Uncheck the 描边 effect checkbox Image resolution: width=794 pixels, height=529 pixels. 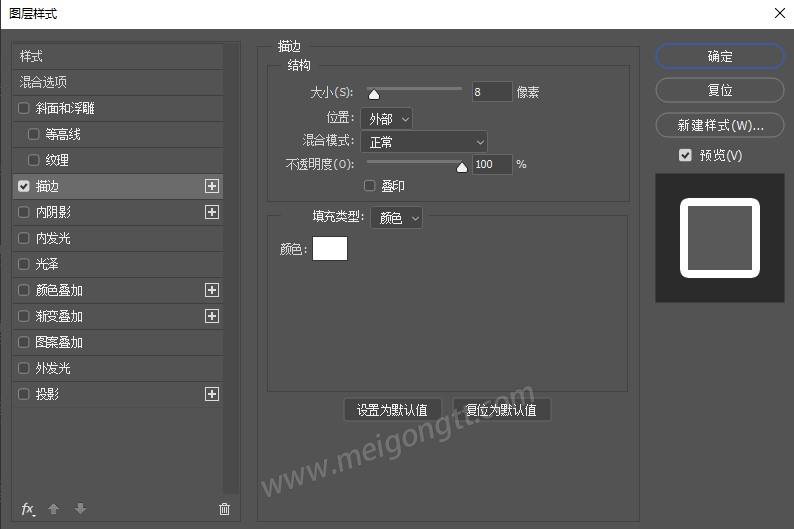pos(23,186)
